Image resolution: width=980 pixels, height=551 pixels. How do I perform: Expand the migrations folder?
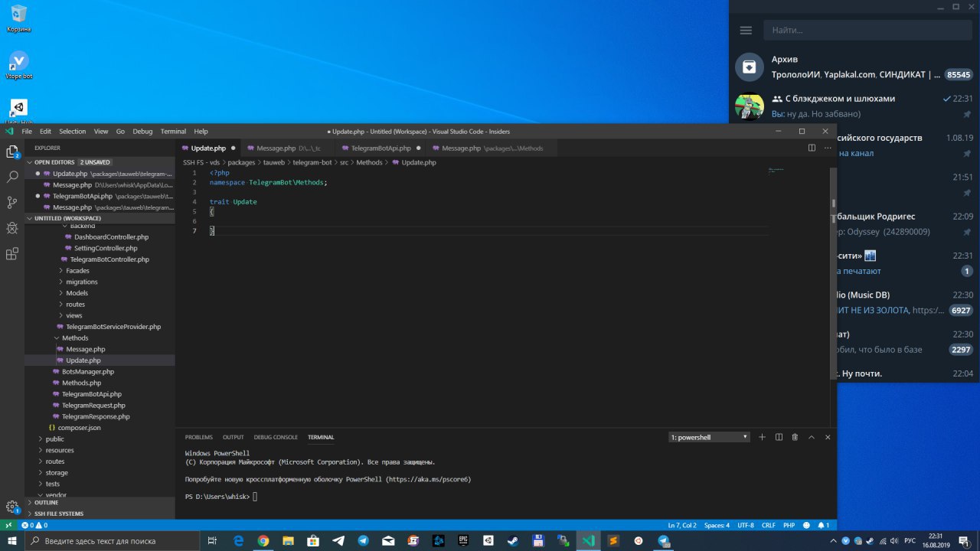coord(81,282)
